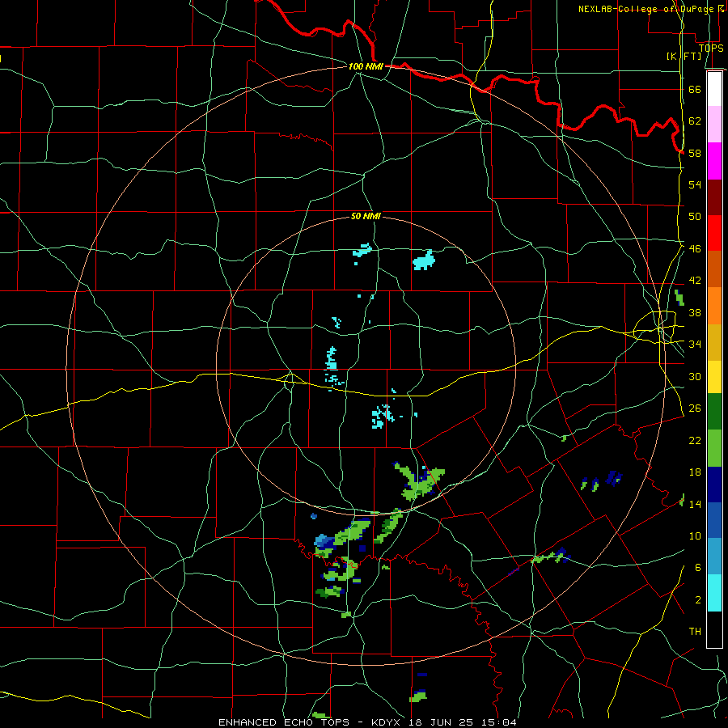Viewport: 728px width, 728px height.
Task: Click the scale value 62
Action: pos(695,121)
